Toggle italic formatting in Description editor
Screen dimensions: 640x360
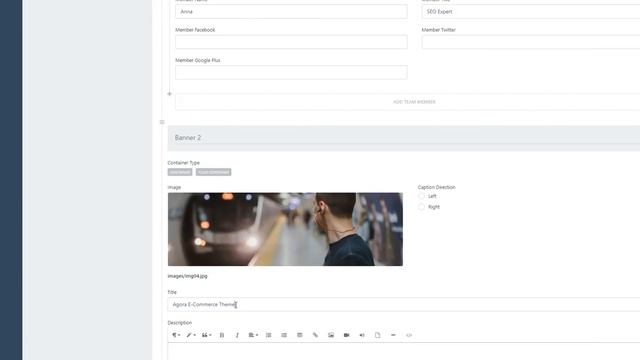(x=237, y=335)
